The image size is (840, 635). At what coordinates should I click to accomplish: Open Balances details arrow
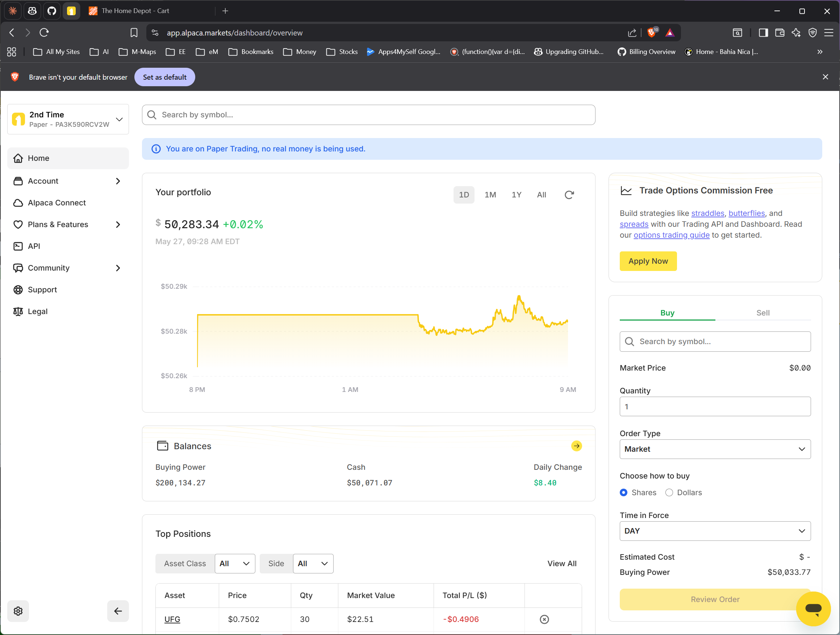[x=576, y=446]
